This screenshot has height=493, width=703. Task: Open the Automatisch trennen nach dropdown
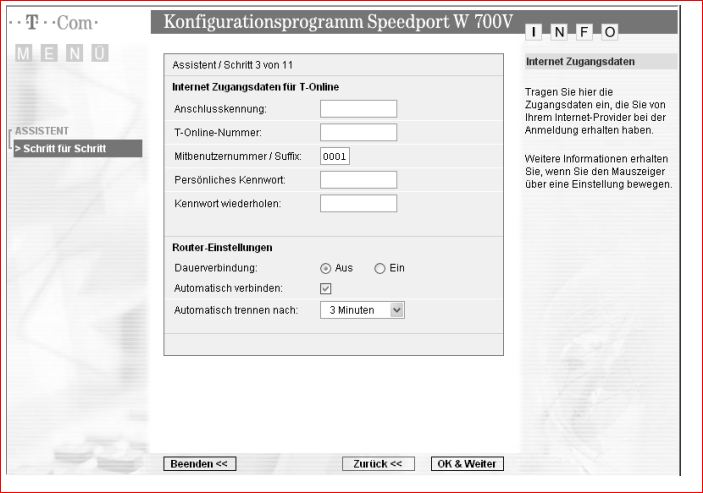point(362,310)
